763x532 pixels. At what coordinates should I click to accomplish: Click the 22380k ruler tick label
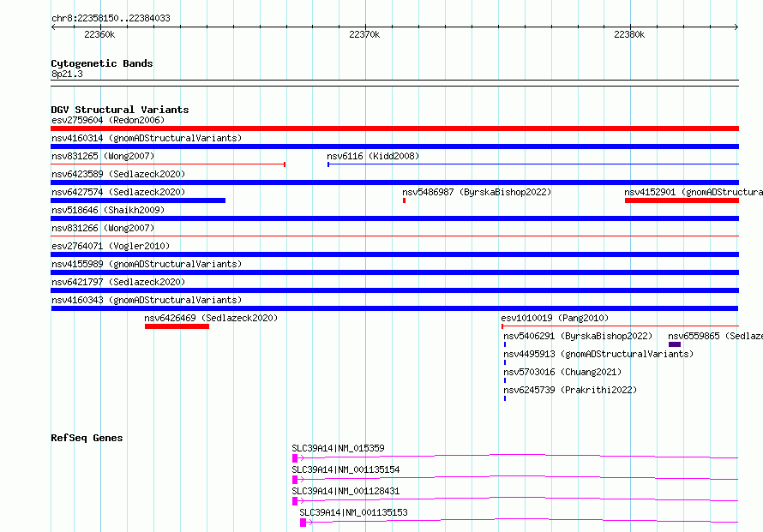[629, 34]
